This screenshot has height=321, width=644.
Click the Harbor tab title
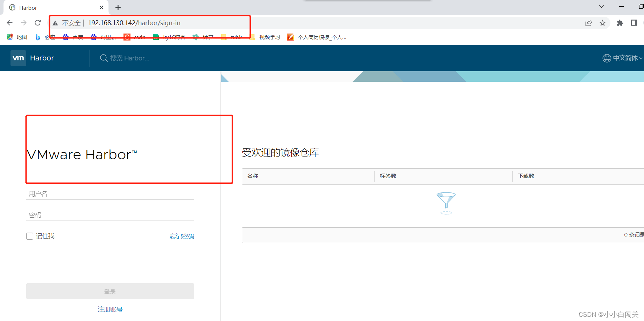coord(28,8)
